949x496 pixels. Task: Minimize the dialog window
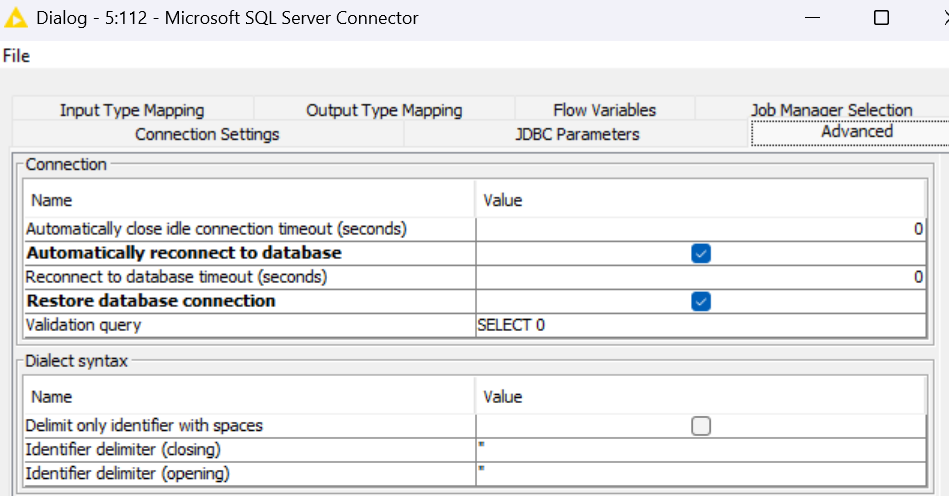812,18
